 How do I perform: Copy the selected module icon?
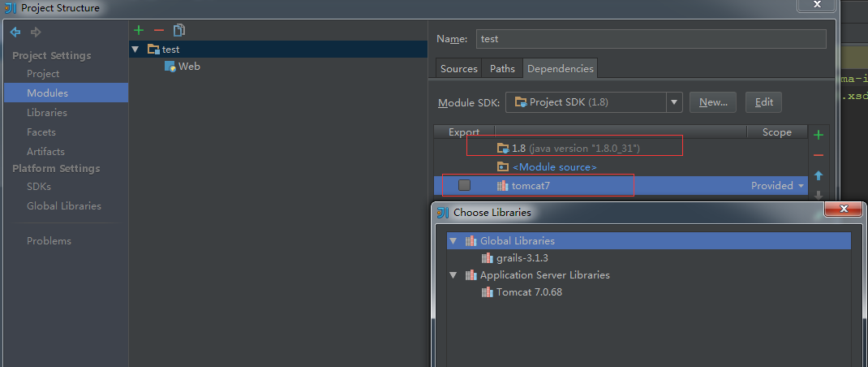pos(178,30)
